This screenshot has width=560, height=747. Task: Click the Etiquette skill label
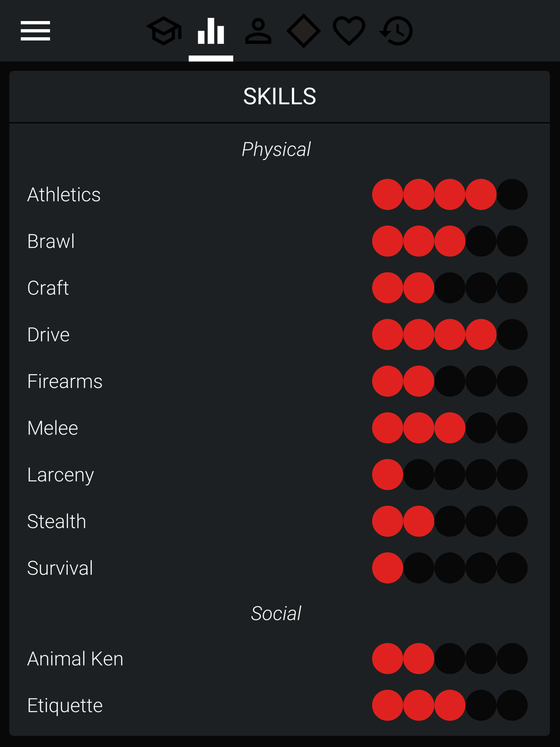65,705
